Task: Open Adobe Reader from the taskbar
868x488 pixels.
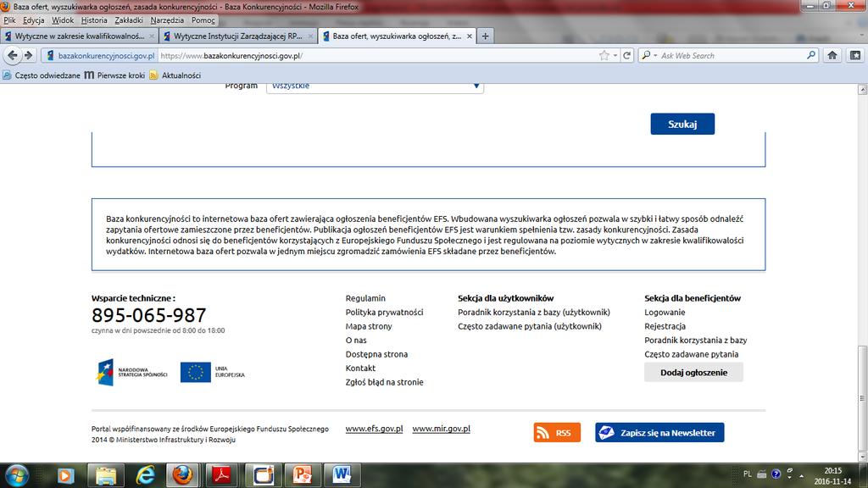Action: (x=222, y=475)
